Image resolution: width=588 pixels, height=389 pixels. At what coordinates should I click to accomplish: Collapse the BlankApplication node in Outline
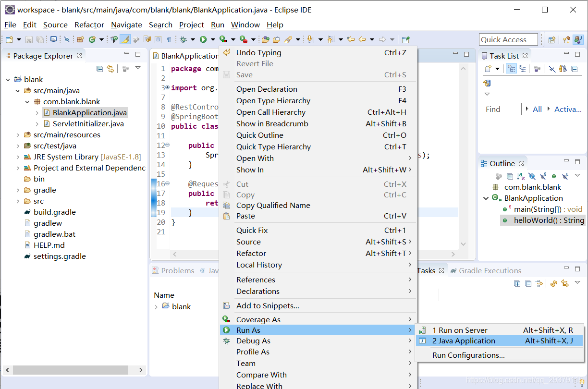pos(486,198)
